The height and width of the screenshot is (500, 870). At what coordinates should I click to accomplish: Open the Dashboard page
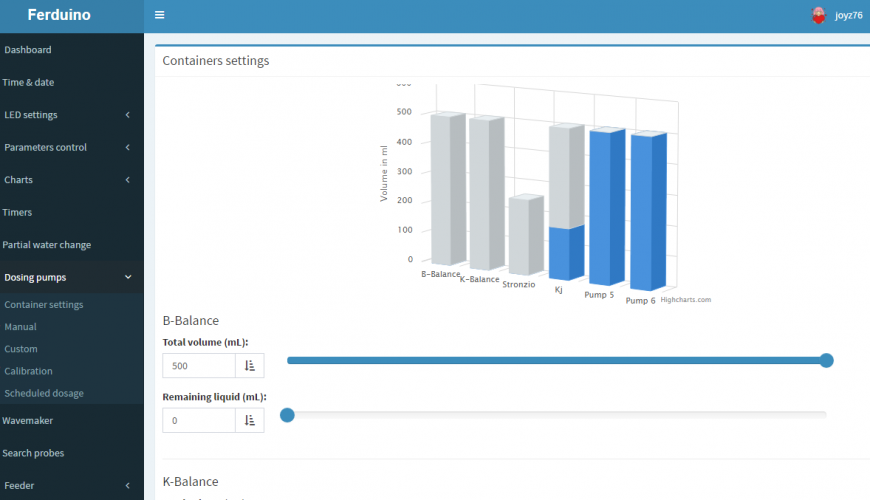click(x=28, y=50)
